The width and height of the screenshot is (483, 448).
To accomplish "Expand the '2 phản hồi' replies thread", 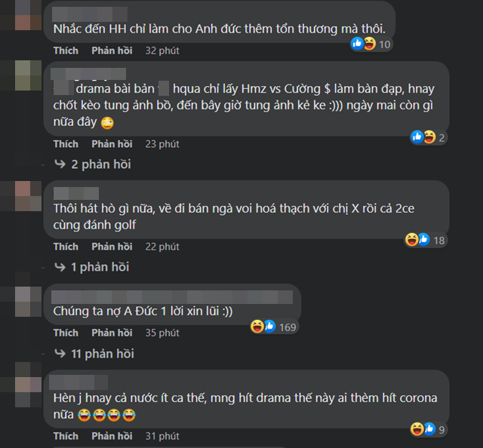I will [x=101, y=164].
